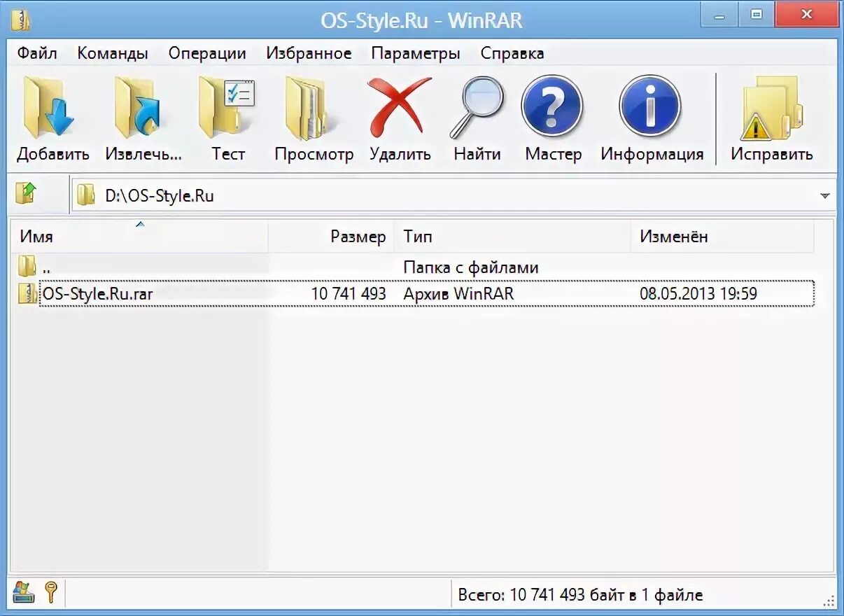Viewport: 844px width, 616px height.
Task: Open the Команды menu
Action: coord(113,53)
